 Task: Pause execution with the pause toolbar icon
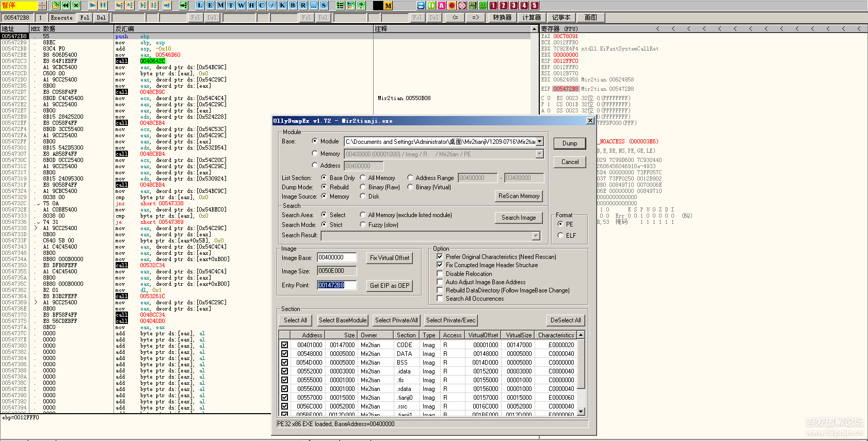click(x=103, y=5)
